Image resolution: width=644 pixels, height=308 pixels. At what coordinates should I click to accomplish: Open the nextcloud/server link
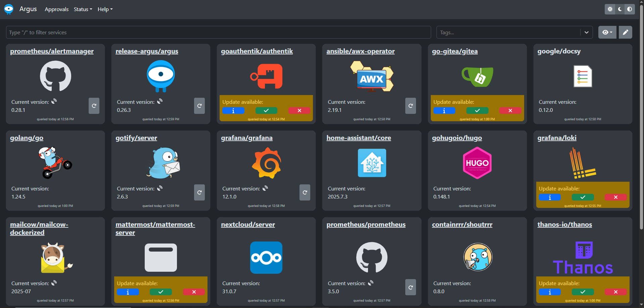248,224
